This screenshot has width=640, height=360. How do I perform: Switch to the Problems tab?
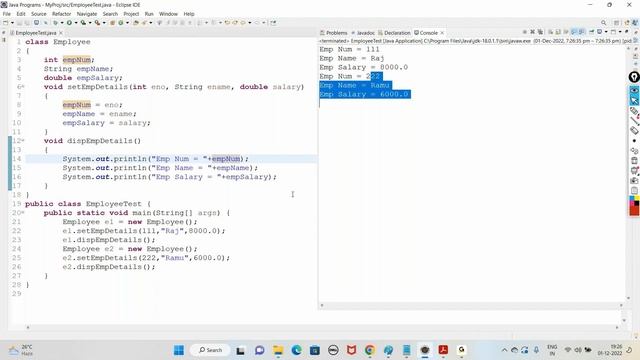[x=333, y=33]
